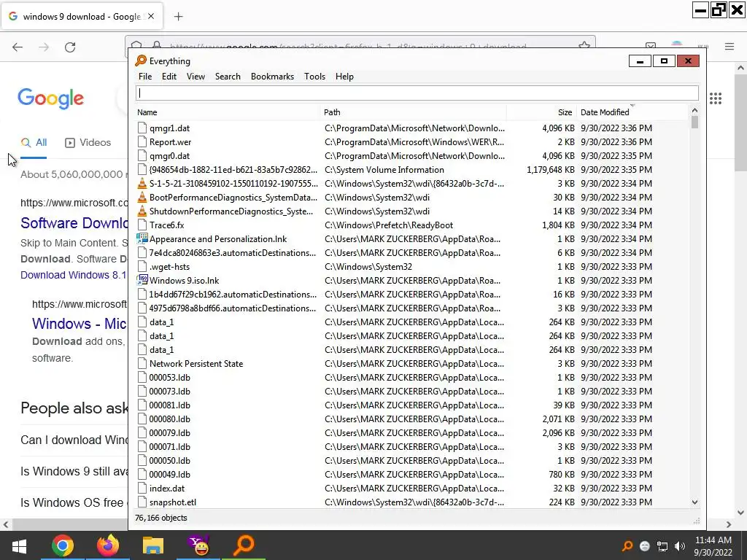
Task: Reload the Firefox page
Action: (70, 47)
